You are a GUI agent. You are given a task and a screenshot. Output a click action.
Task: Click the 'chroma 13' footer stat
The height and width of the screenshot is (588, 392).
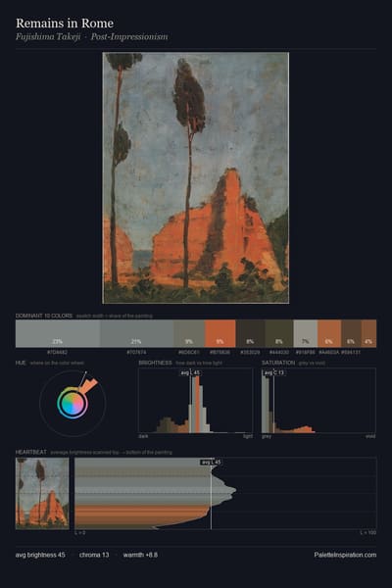click(94, 555)
